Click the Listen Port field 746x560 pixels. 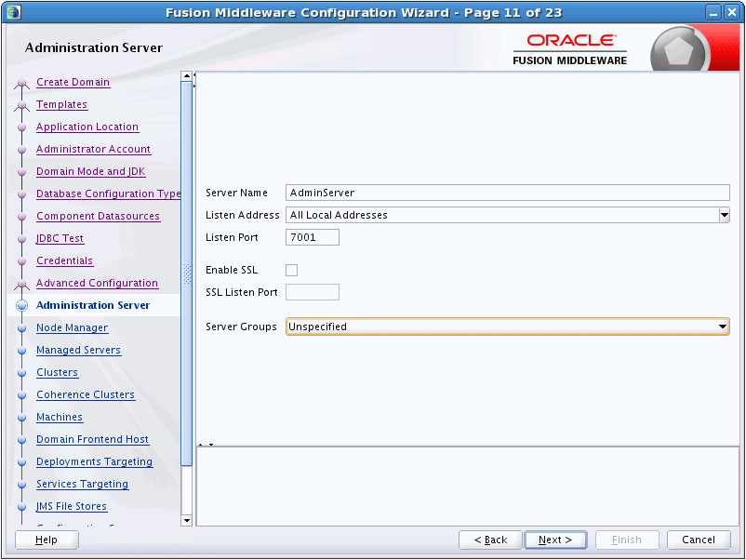coord(313,237)
